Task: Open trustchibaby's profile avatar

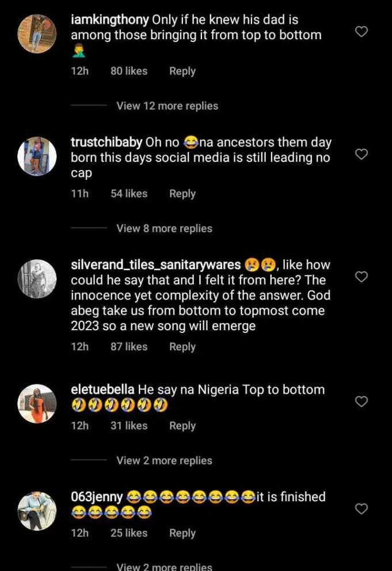Action: [37, 156]
